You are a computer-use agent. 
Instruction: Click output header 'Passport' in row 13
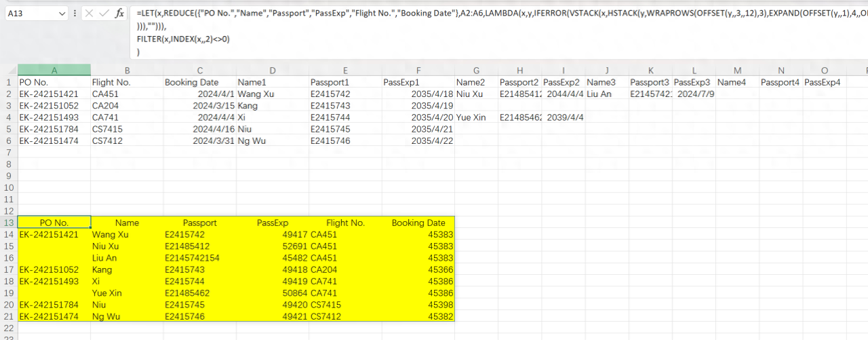click(199, 223)
